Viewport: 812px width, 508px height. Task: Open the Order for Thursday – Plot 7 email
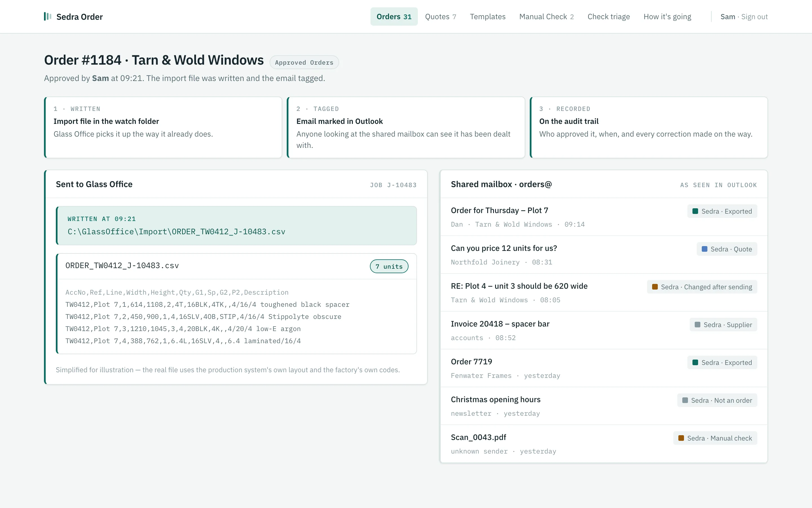pyautogui.click(x=604, y=217)
